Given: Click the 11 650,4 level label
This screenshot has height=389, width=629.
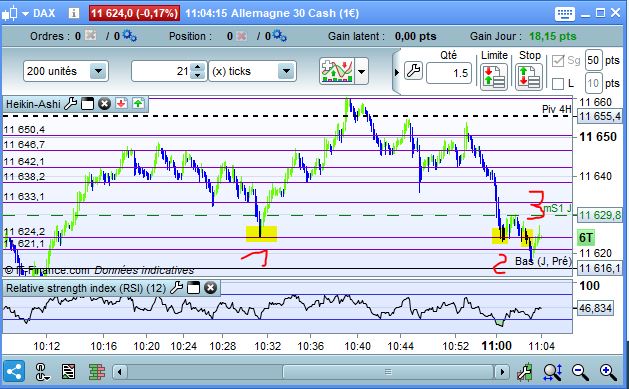Looking at the screenshot, I should coord(24,130).
